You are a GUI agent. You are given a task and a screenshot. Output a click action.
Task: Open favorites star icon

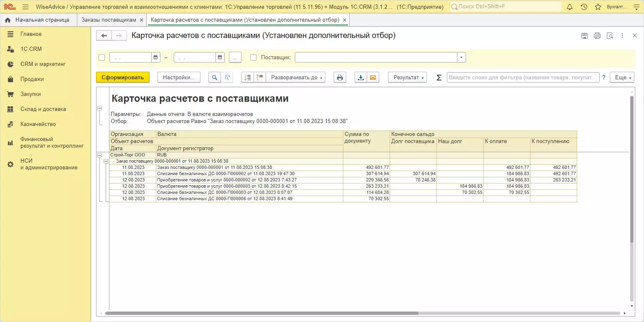(x=598, y=7)
